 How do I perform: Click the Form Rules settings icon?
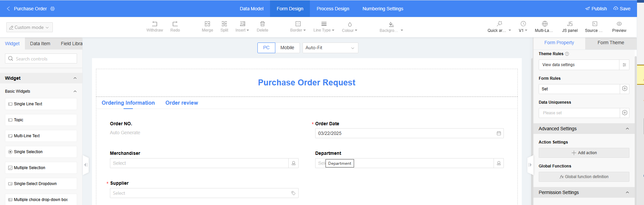click(x=624, y=89)
